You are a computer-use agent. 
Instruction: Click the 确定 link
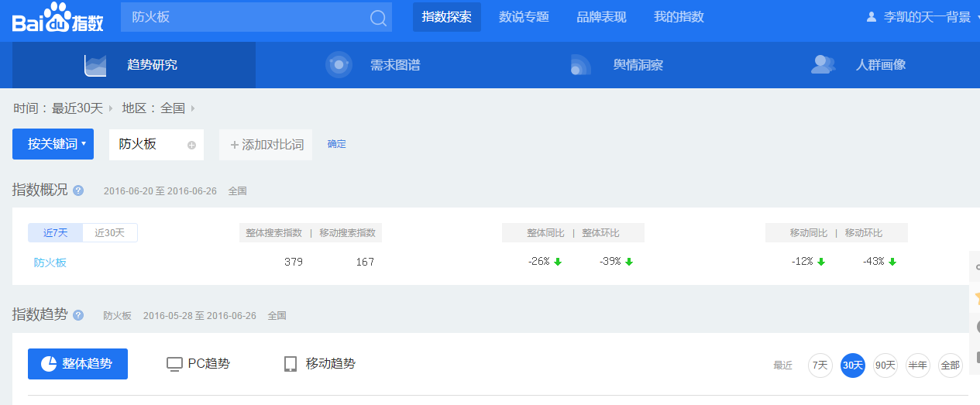(x=337, y=144)
